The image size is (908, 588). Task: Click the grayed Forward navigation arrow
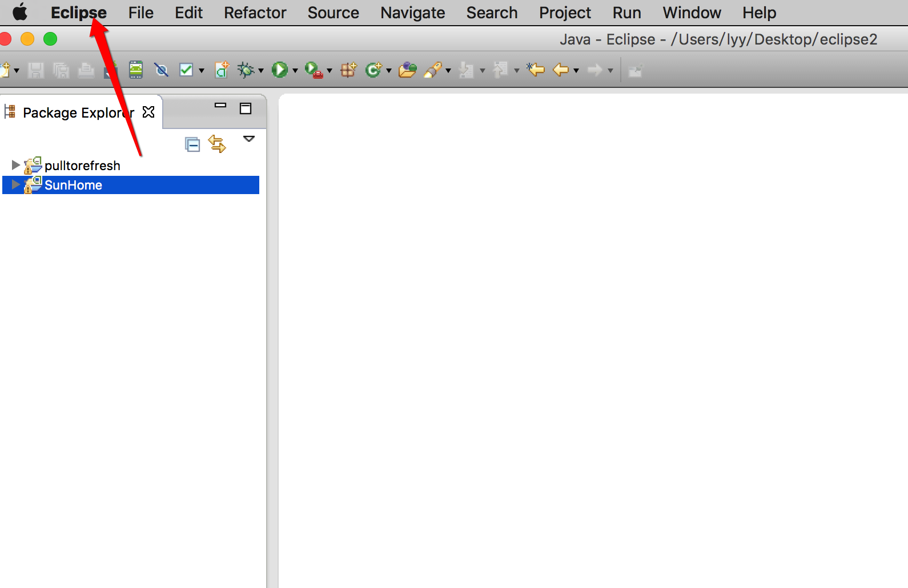click(595, 70)
